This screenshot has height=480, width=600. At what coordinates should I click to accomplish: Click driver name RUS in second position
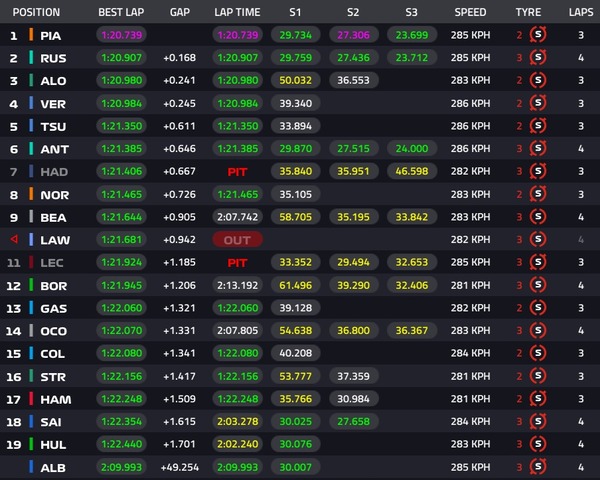point(53,58)
